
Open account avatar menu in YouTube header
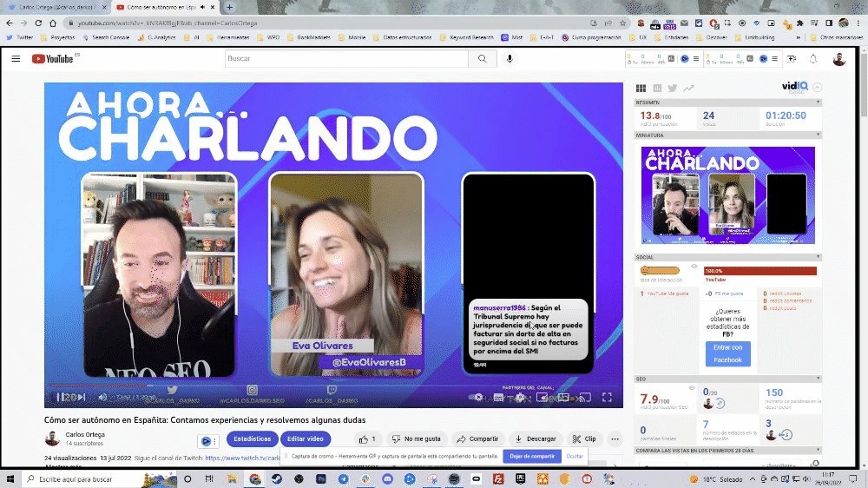(839, 59)
